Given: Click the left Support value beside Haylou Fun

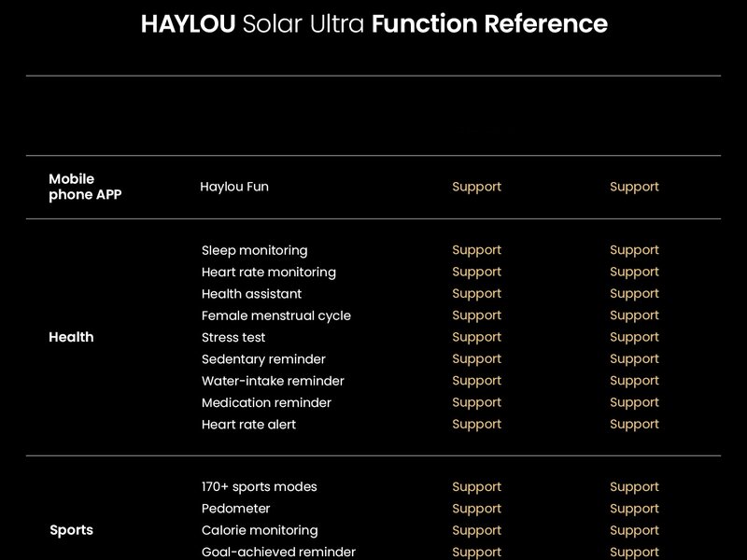Looking at the screenshot, I should (x=476, y=187).
